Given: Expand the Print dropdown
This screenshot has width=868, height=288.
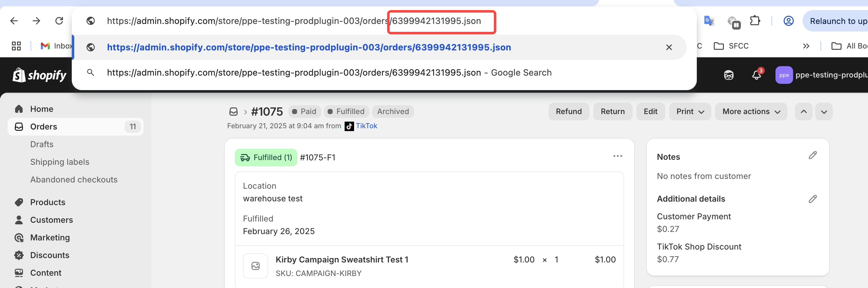Looking at the screenshot, I should [x=690, y=112].
